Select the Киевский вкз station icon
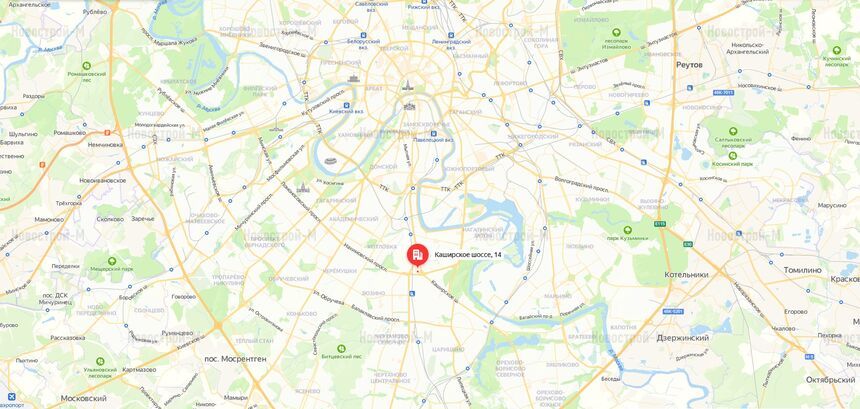 (346, 105)
